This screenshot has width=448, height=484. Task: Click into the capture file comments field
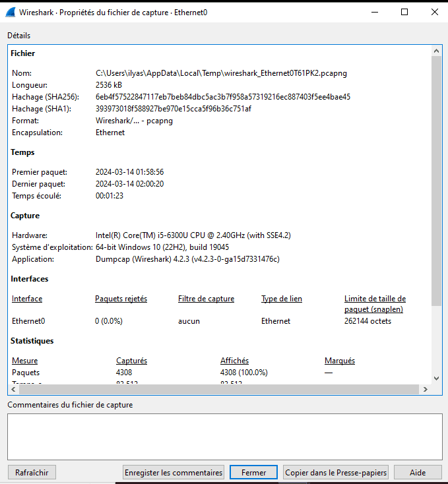(225, 437)
